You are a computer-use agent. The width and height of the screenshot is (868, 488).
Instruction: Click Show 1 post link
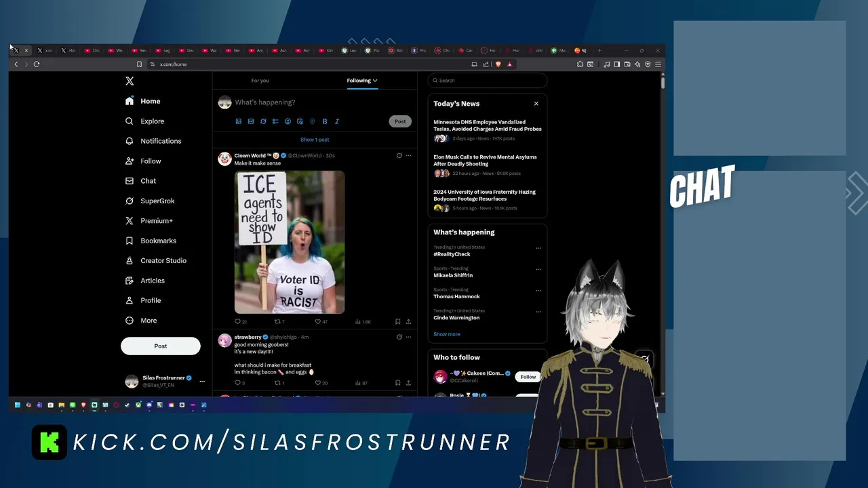(x=315, y=140)
